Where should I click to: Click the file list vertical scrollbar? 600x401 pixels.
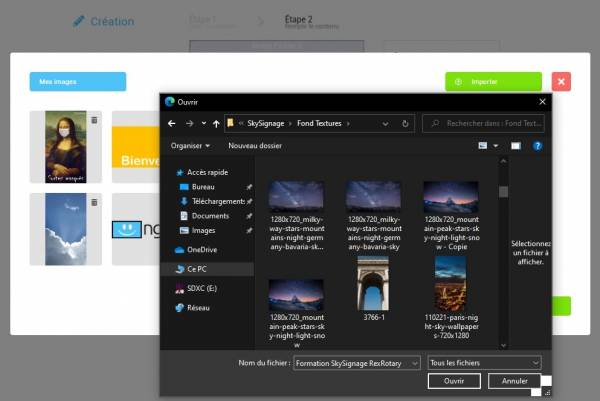point(504,253)
